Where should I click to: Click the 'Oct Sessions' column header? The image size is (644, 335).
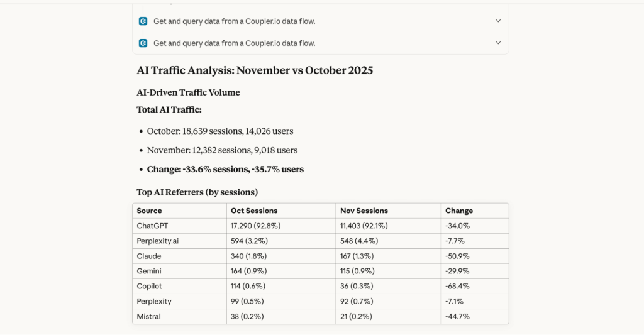point(254,211)
